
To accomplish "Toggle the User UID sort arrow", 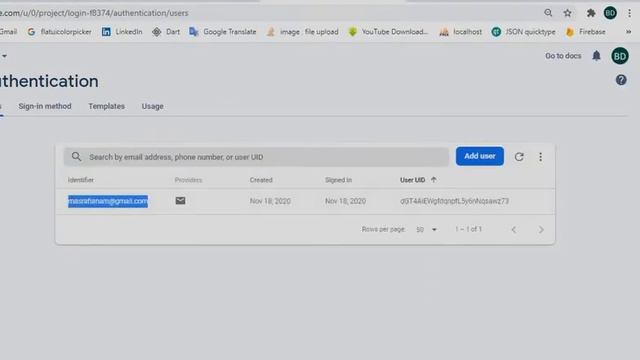I will point(433,180).
